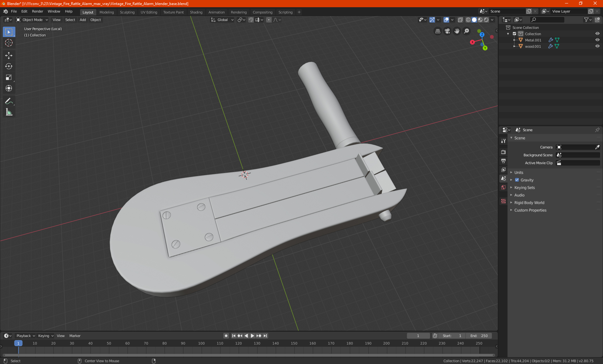Open World properties tab icon

[x=503, y=187]
